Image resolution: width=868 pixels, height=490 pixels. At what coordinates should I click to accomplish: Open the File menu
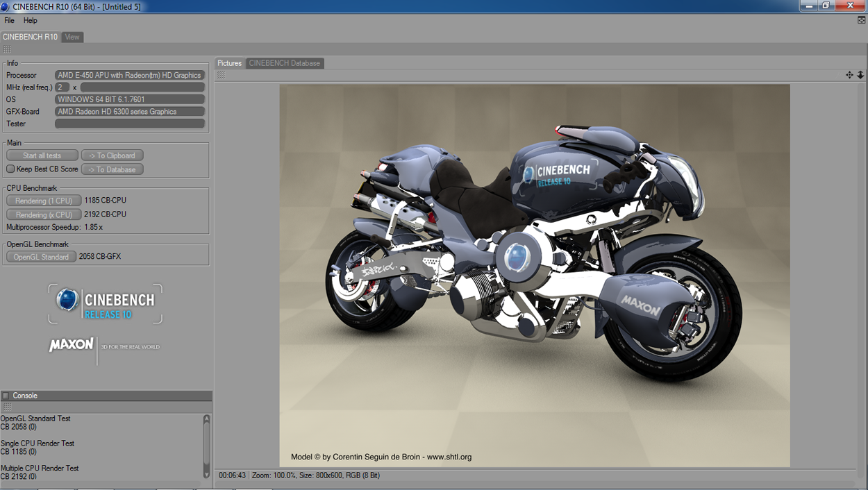[x=9, y=20]
